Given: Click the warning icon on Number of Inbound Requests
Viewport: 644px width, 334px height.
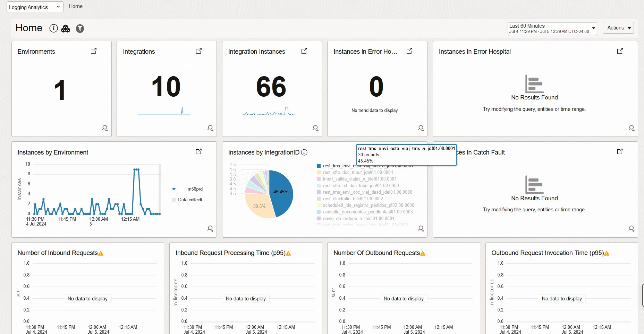Looking at the screenshot, I should pyautogui.click(x=101, y=253).
